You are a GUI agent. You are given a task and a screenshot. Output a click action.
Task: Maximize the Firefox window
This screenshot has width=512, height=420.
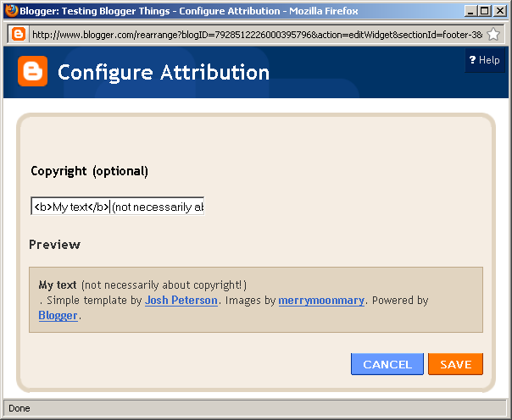click(x=485, y=11)
